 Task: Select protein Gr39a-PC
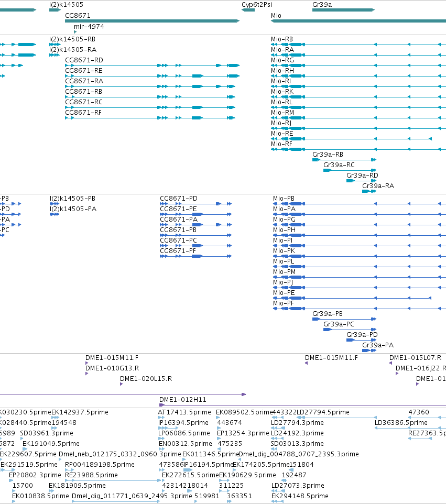pos(350,330)
